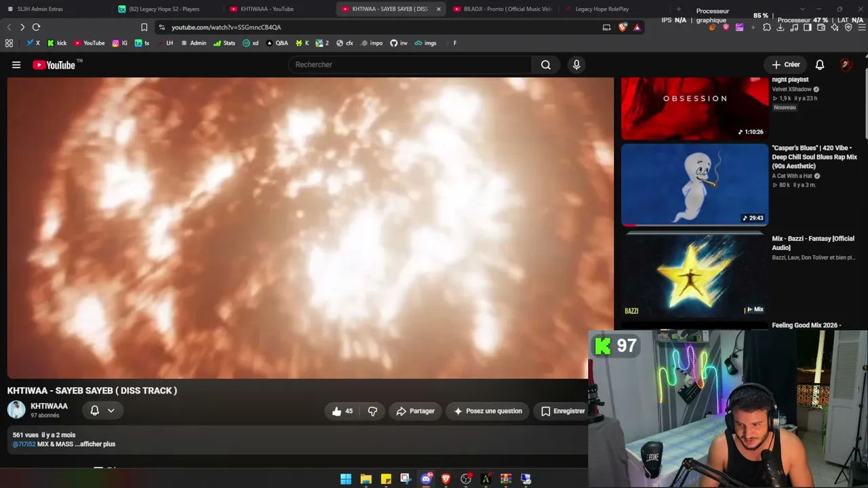
Task: Bookmark this page in the address bar
Action: (144, 27)
